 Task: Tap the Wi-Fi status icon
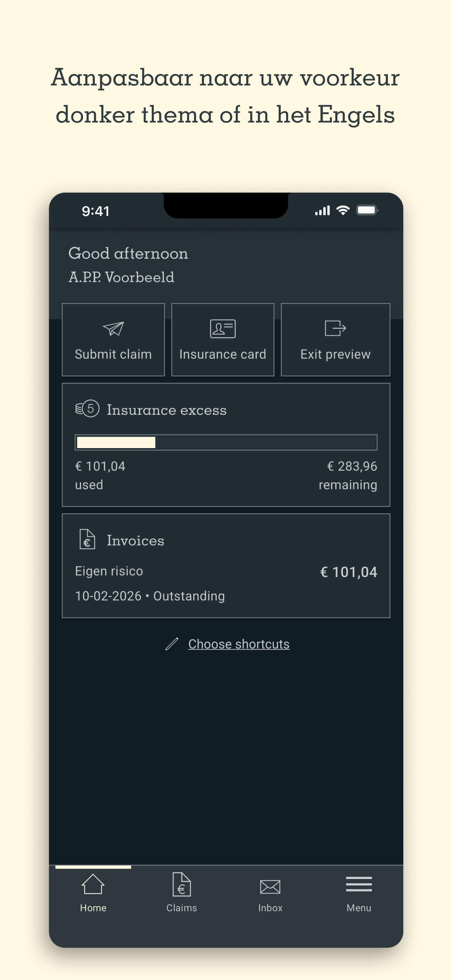343,210
